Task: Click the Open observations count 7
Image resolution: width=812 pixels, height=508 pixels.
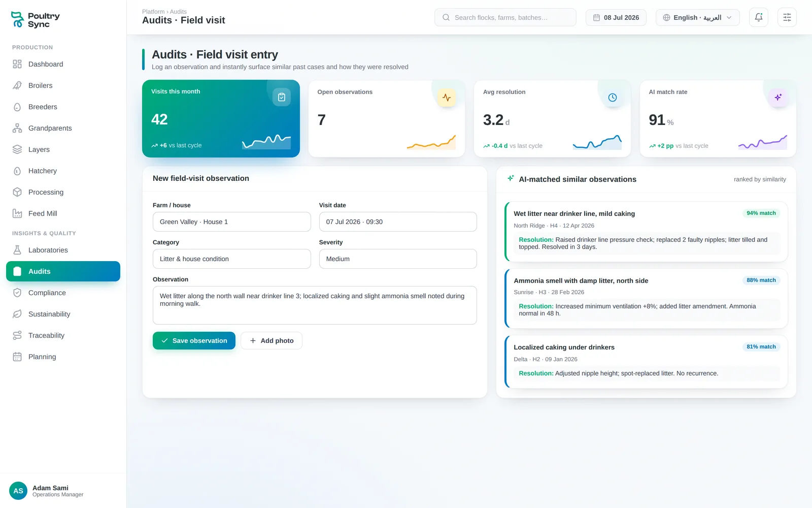Action: [x=321, y=120]
